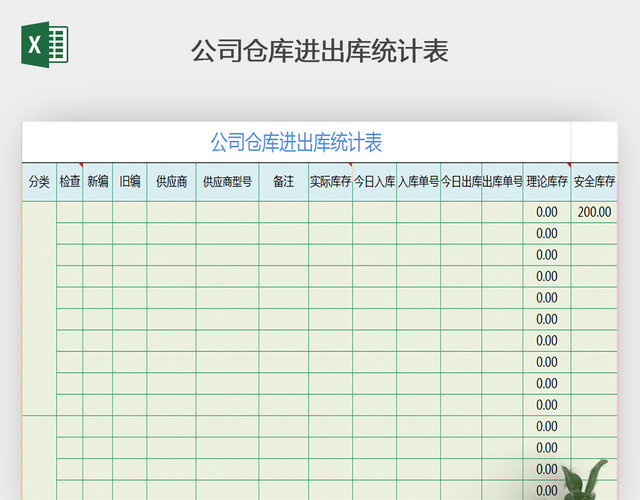Select the 今日入库 header cell
640x500 pixels.
[374, 182]
